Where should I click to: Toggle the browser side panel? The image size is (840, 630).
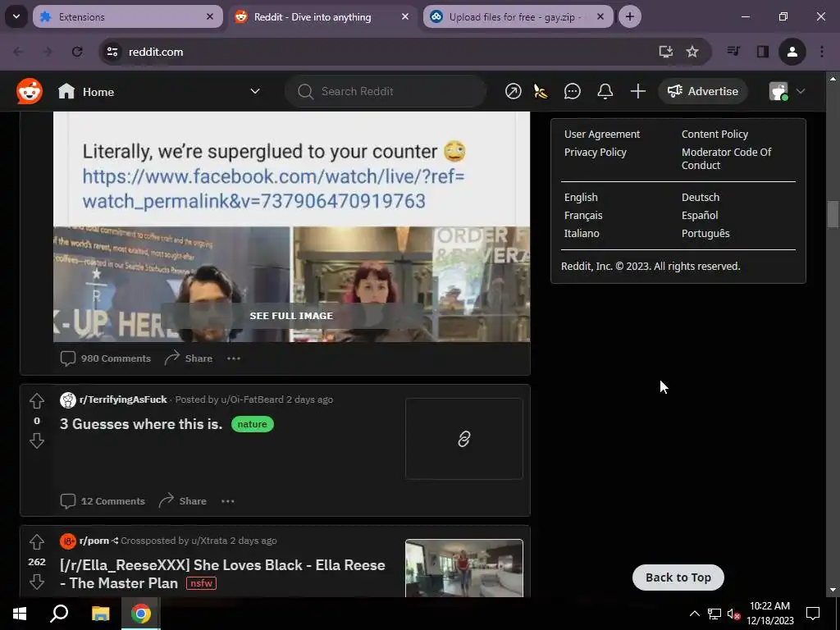tap(762, 52)
